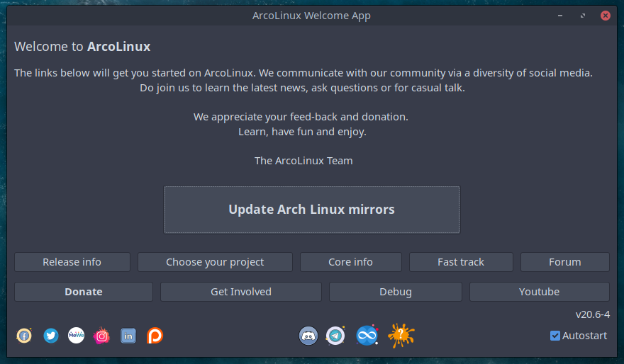Open the Telegram icon
624x364 pixels.
[335, 336]
